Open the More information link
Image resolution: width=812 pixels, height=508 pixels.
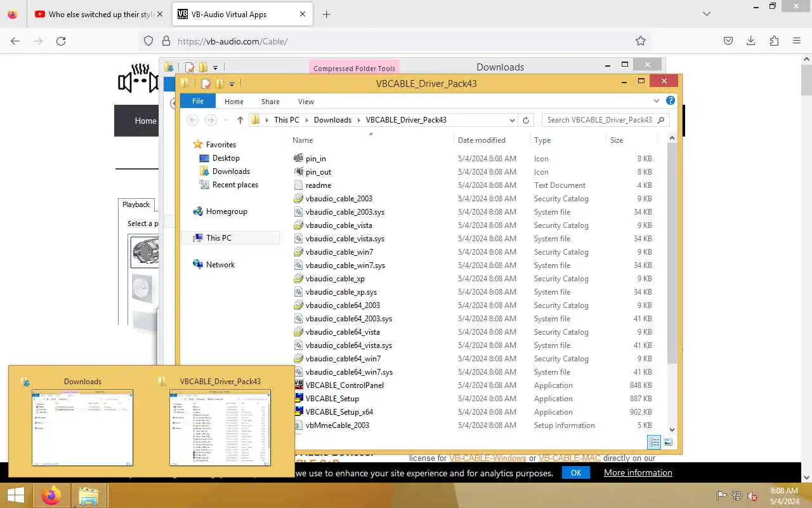coord(638,472)
